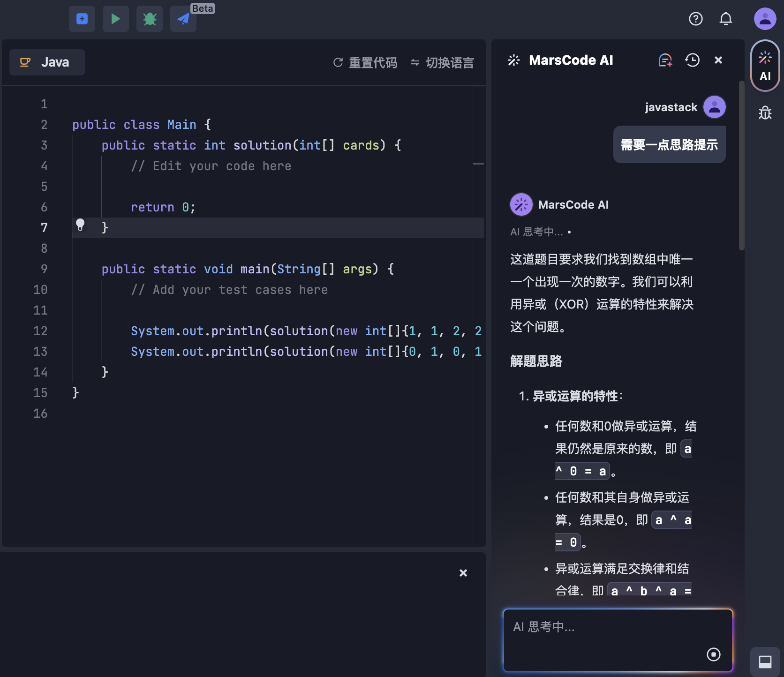
Task: Open MarsCode AI chat history clock icon
Action: pyautogui.click(x=692, y=60)
